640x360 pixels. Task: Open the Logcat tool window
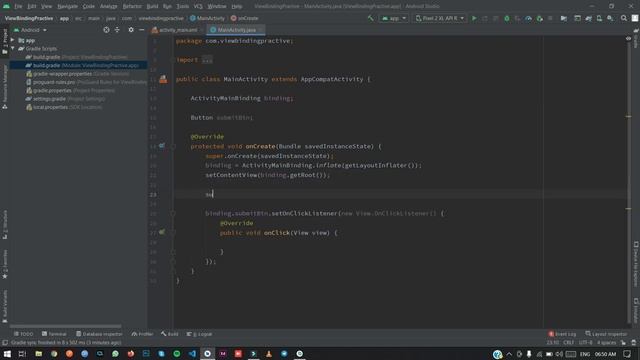199,334
